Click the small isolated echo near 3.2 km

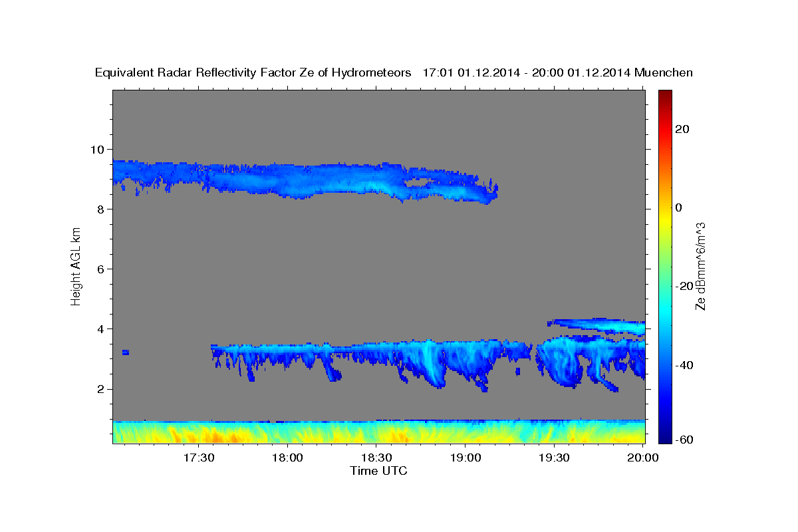(x=126, y=352)
